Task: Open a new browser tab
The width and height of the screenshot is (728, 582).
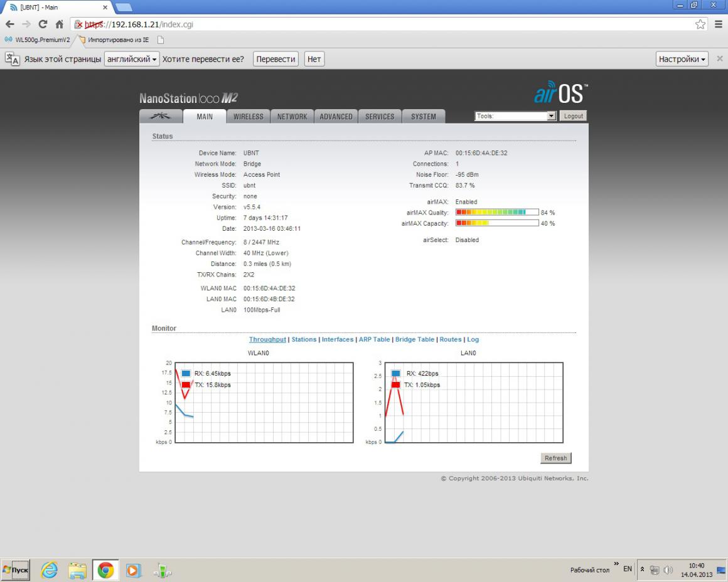Action: coord(124,7)
